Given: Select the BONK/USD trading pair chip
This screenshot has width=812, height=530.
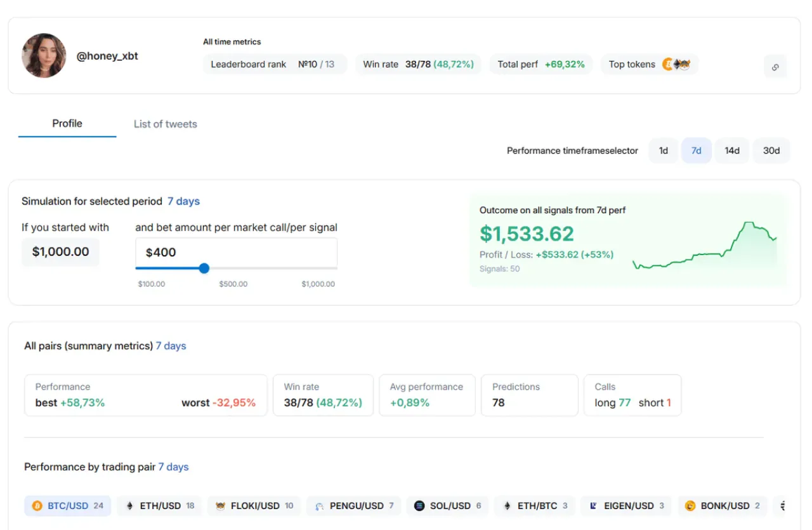Looking at the screenshot, I should pyautogui.click(x=723, y=506).
